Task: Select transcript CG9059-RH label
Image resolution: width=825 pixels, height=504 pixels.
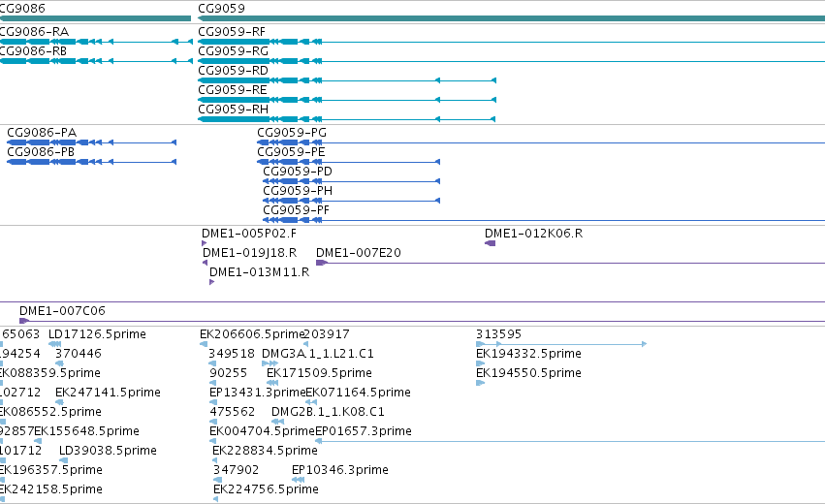Action: coord(233,110)
